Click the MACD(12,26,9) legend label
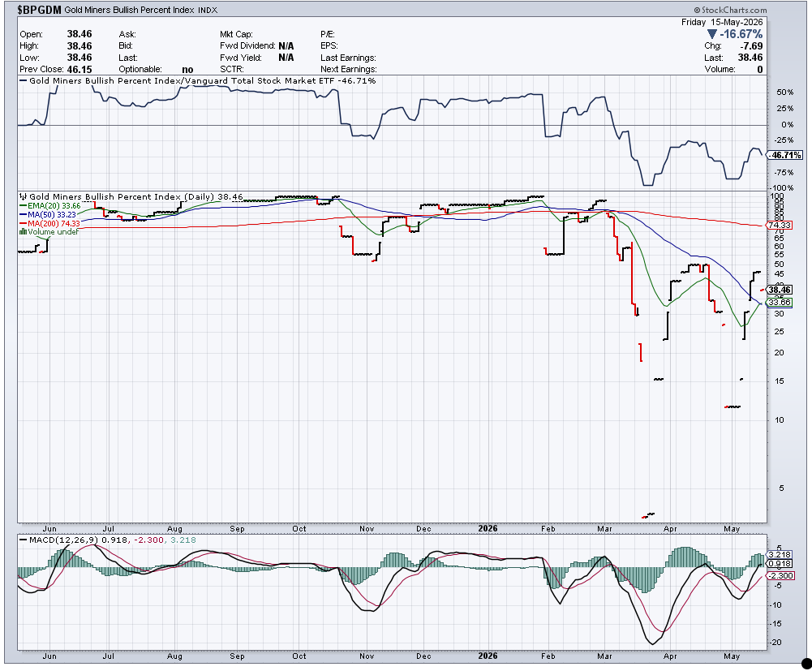812x671 pixels. (64, 540)
